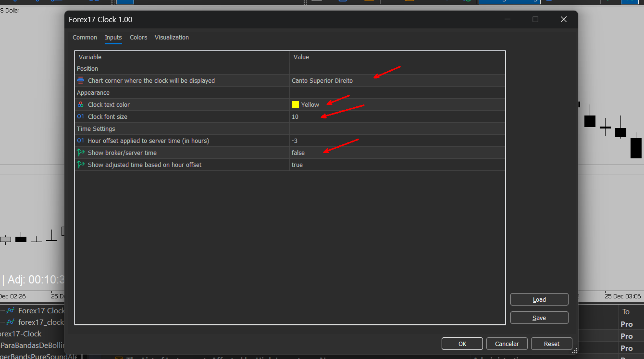The image size is (644, 359).
Task: Select the font size value 10
Action: [295, 116]
